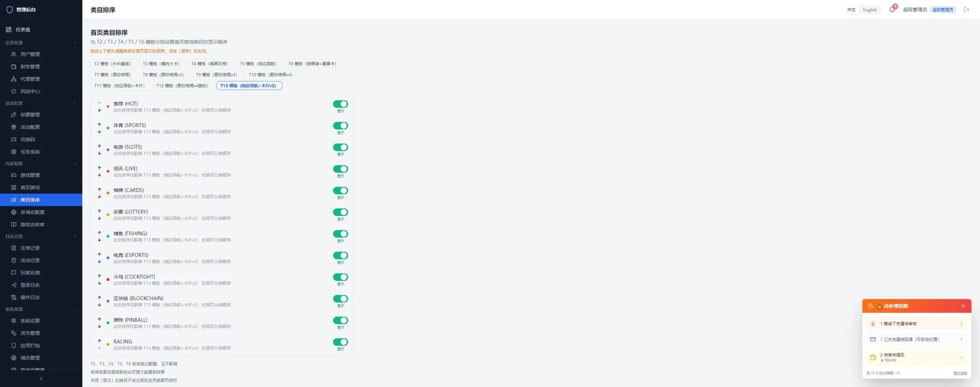This screenshot has height=387, width=980.
Task: Open 1 三方充值待回调 reminder item
Action: pyautogui.click(x=916, y=339)
